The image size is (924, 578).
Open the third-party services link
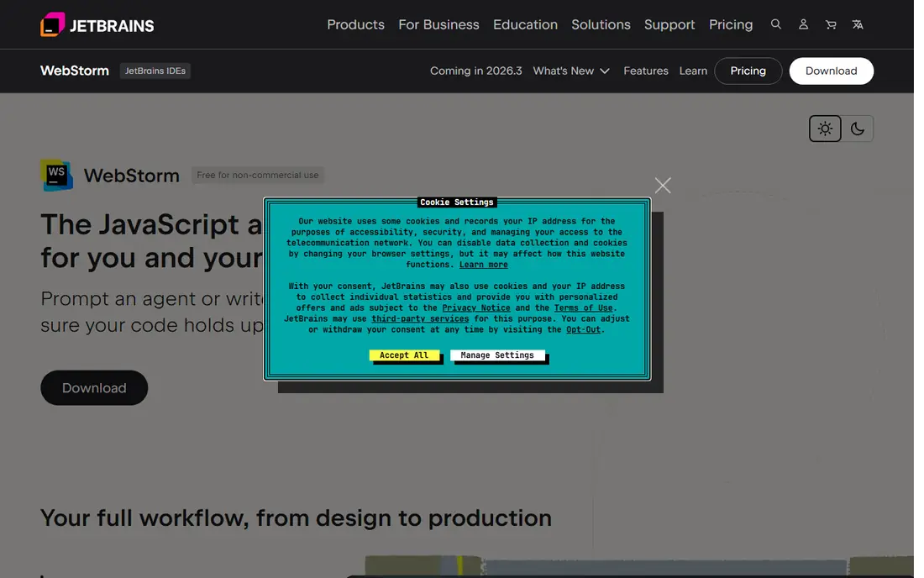[x=419, y=318]
